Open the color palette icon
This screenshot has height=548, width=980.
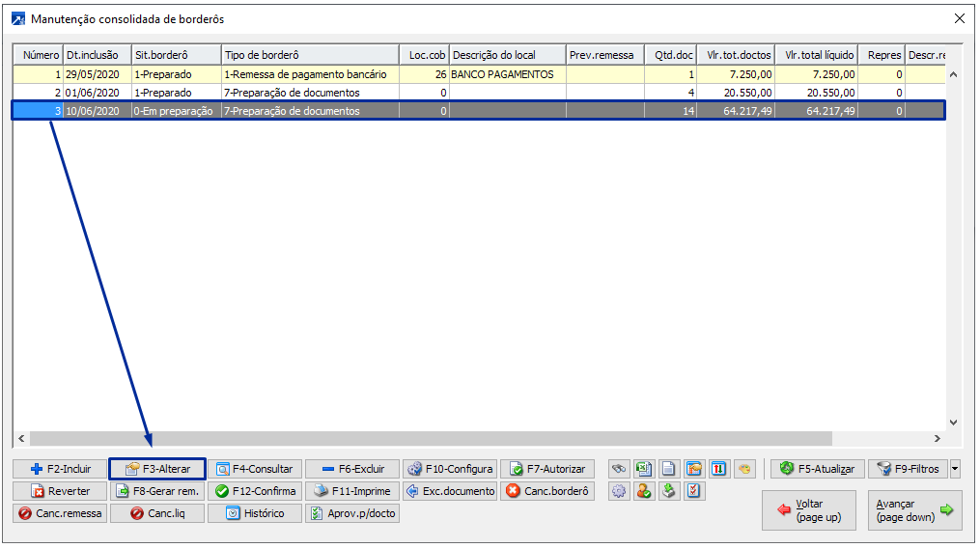pos(743,469)
